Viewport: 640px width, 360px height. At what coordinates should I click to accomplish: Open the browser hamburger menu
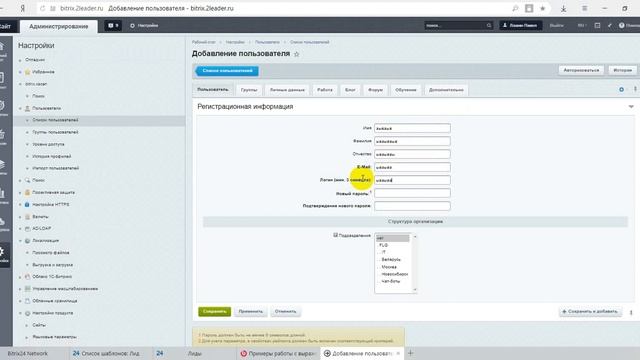pyautogui.click(x=584, y=8)
